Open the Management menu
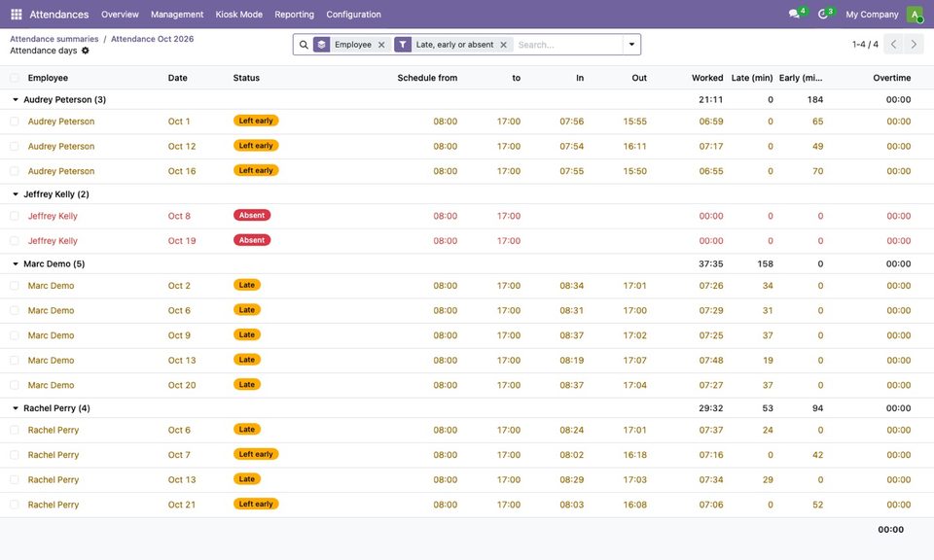 [177, 15]
